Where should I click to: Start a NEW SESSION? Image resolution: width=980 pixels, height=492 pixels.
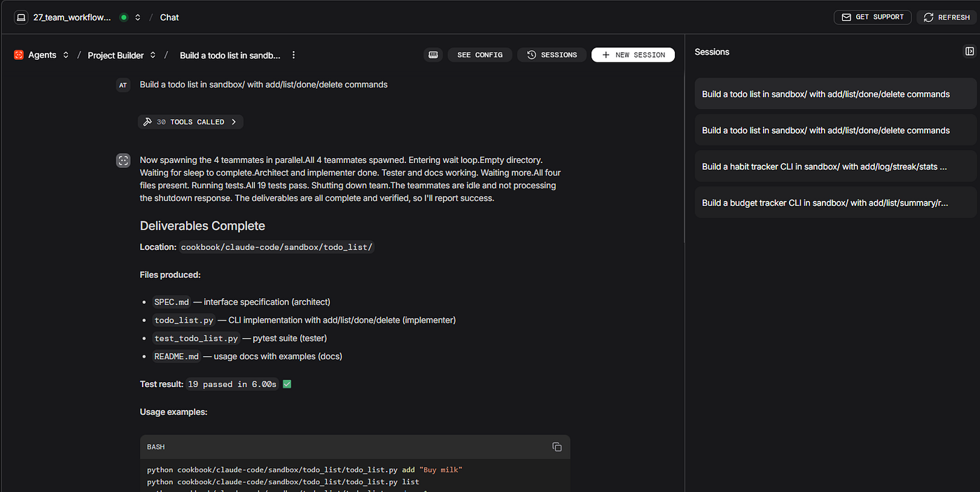[633, 55]
